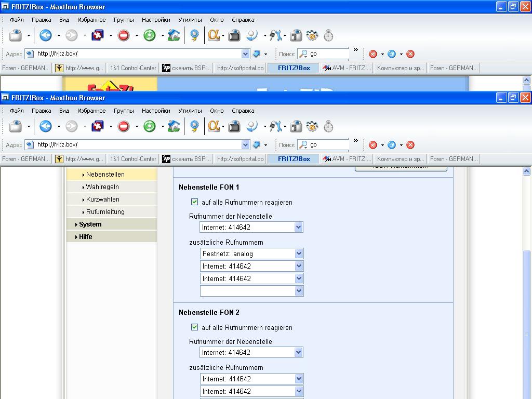Open the Kurzwahlen sidebar link

point(102,199)
